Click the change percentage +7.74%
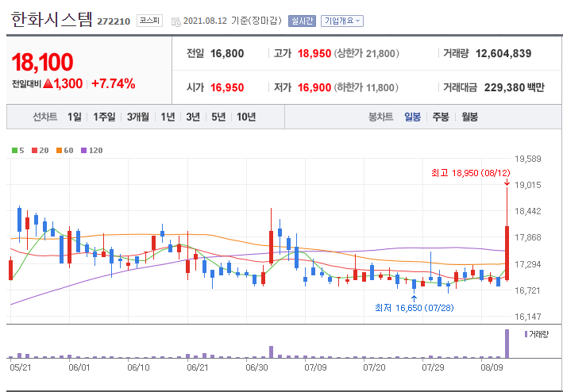 tap(114, 84)
